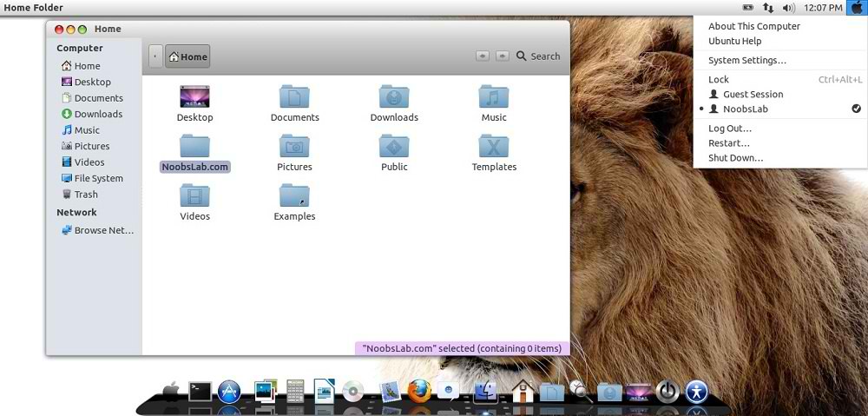Close the Apple session menu in top panel
Screen dimensions: 868x416
(x=857, y=8)
